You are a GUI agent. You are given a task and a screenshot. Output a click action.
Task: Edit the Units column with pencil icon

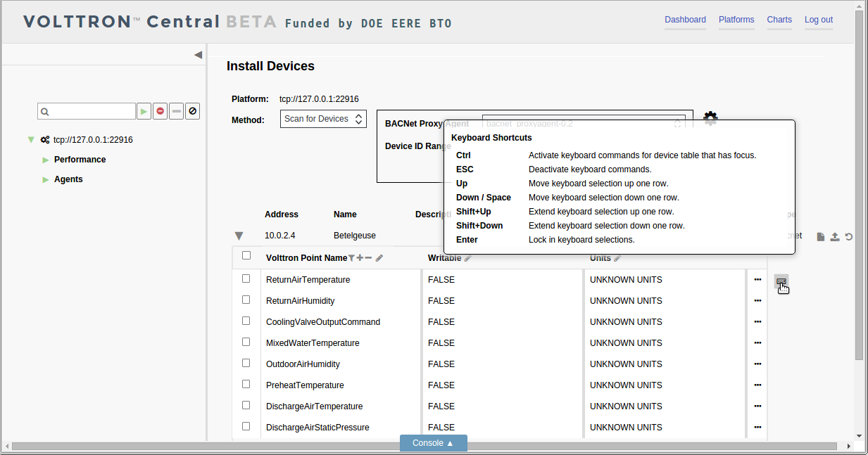coord(617,258)
